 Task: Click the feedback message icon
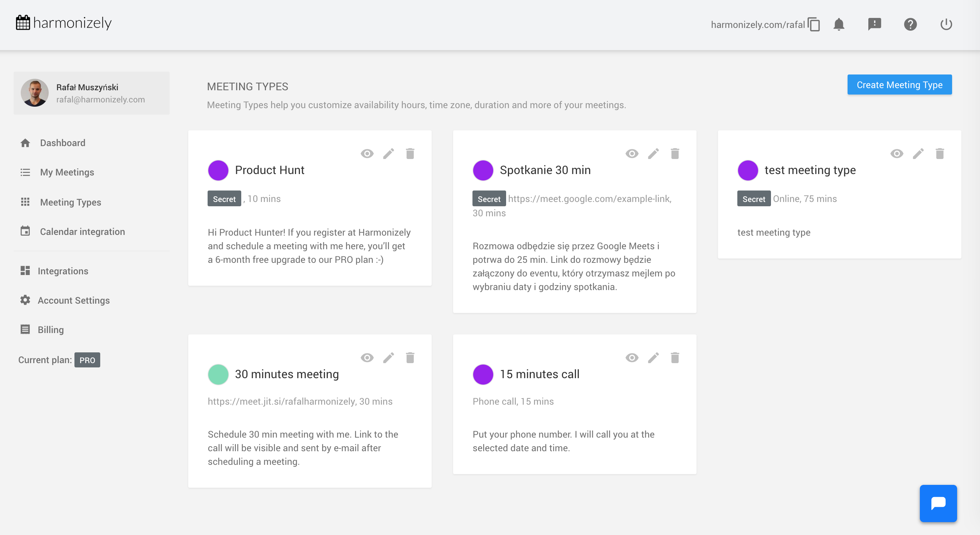pos(874,24)
